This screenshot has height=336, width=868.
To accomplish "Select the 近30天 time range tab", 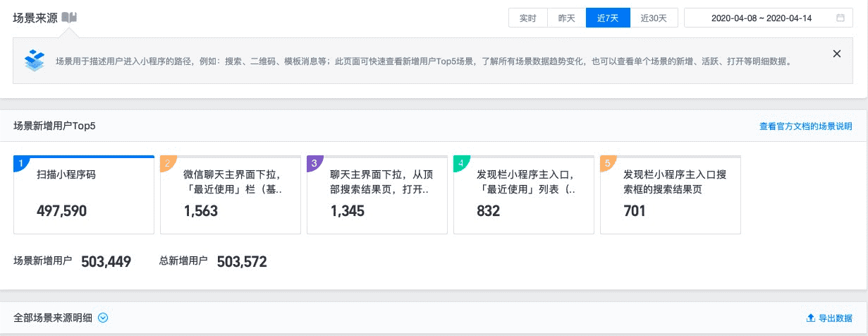I will tap(654, 18).
